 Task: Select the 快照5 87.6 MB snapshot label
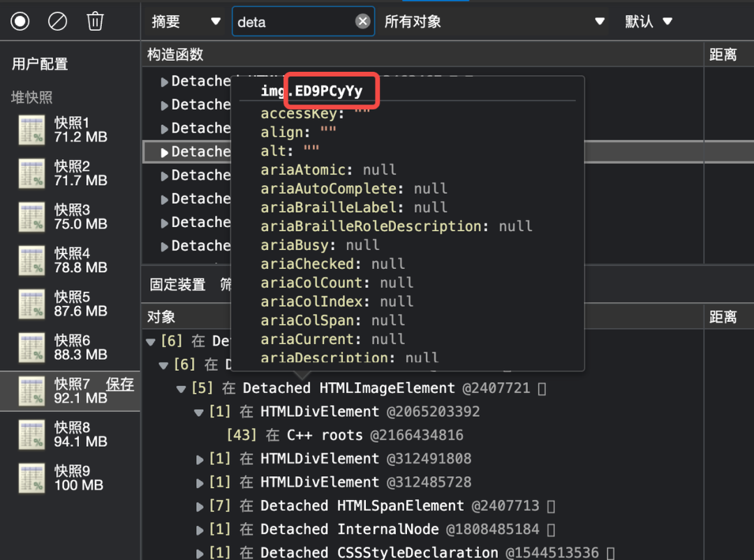[81, 304]
